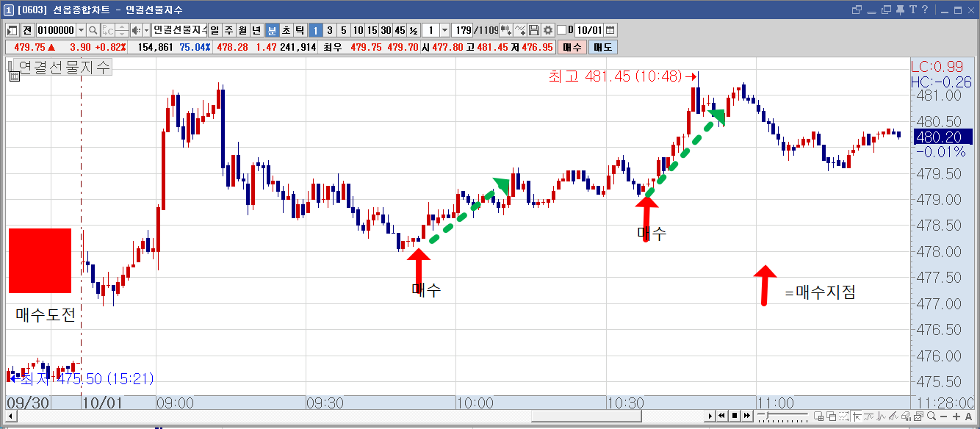This screenshot has height=429, width=980.
Task: Open the calendar date picker icon
Action: [x=610, y=30]
